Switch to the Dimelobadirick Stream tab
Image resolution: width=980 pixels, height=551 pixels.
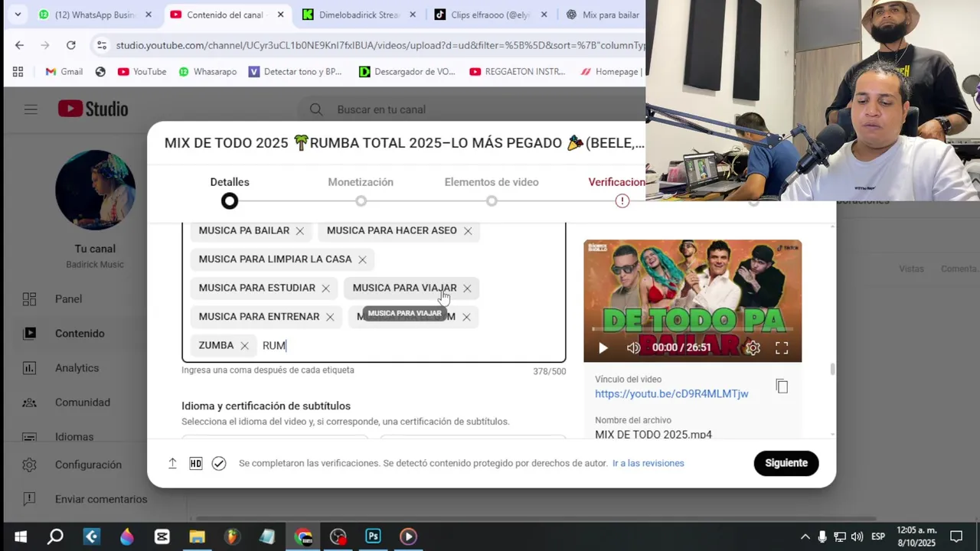pyautogui.click(x=358, y=15)
